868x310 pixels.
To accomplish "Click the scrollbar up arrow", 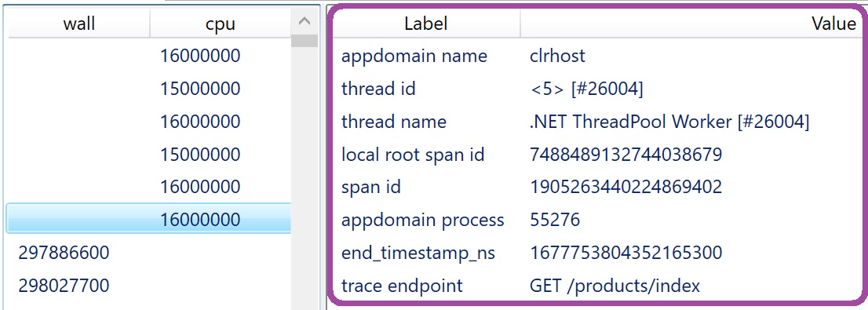I will tap(305, 22).
